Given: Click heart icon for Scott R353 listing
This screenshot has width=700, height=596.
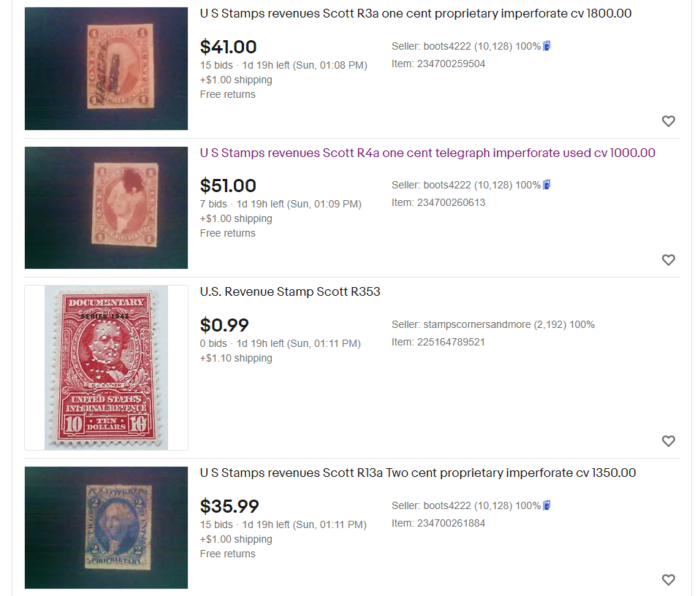Looking at the screenshot, I should tap(668, 440).
